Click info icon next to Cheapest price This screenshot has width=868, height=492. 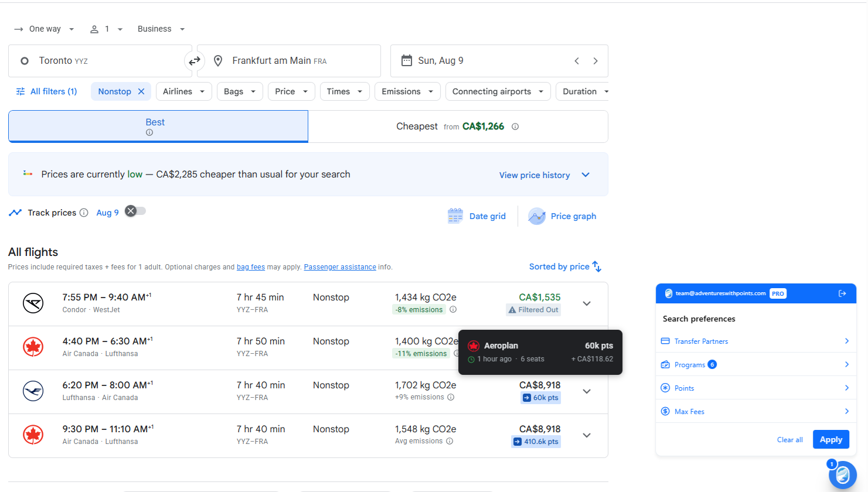pos(515,127)
